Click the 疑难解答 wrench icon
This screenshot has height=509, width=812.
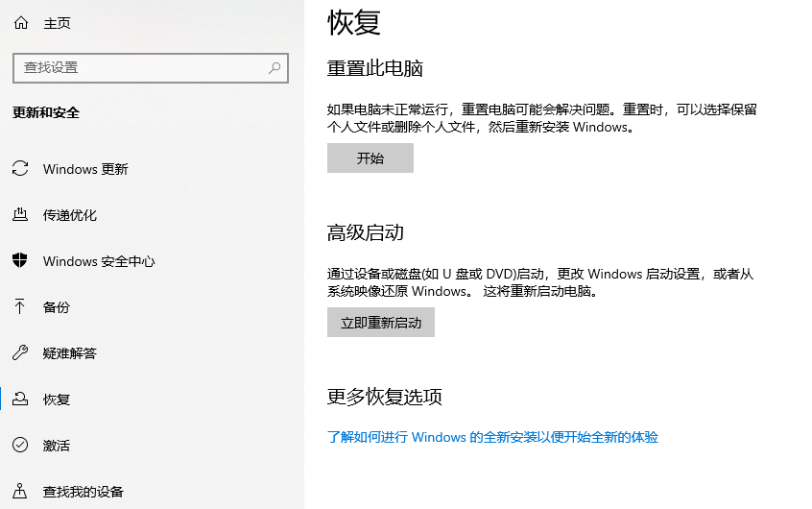pos(20,352)
